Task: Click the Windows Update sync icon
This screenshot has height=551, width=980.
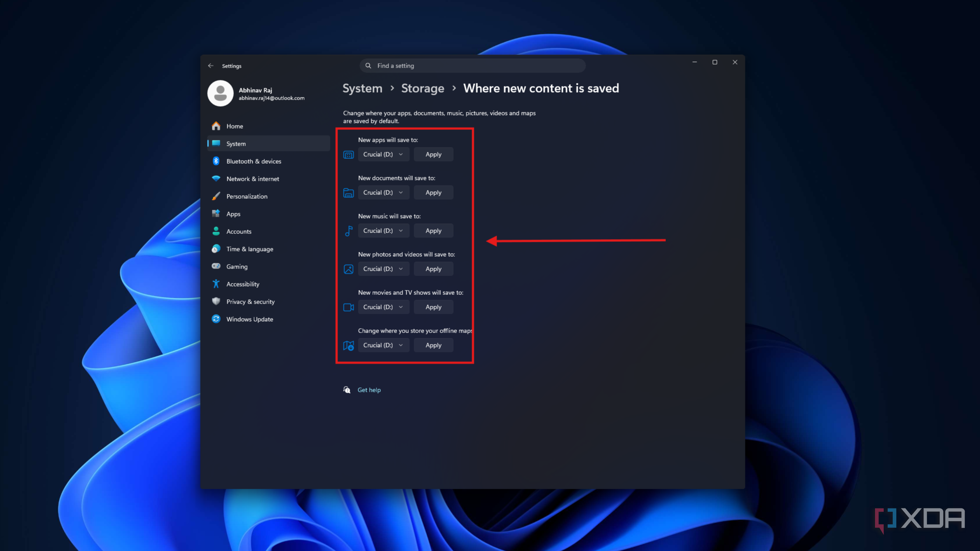Action: pos(216,319)
